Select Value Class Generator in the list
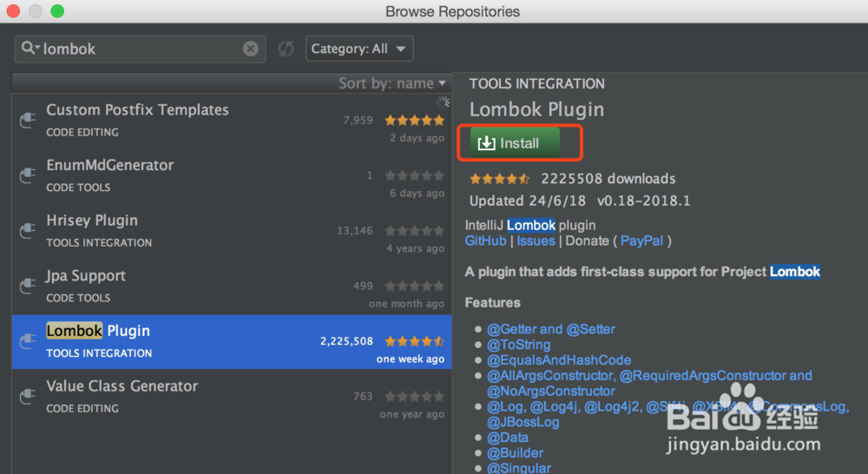This screenshot has height=474, width=868. 232,397
